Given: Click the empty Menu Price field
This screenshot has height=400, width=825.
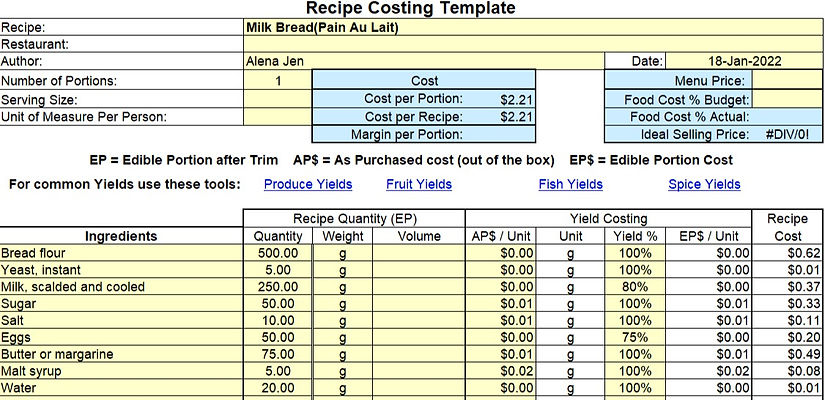Looking at the screenshot, I should 786,80.
